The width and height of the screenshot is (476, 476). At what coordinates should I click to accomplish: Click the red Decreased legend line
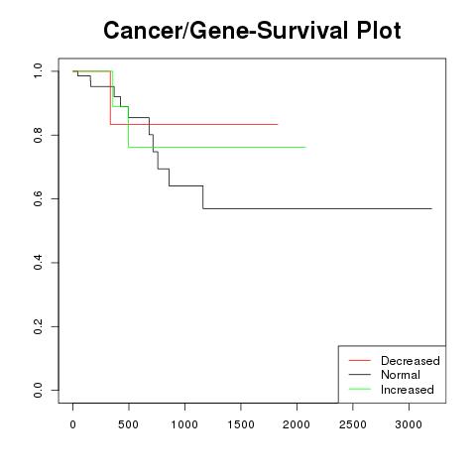(x=360, y=360)
